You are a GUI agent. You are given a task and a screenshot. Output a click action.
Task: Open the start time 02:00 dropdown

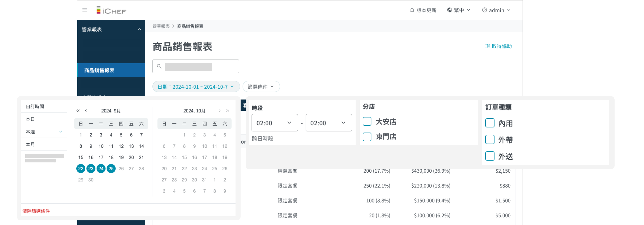tap(274, 123)
